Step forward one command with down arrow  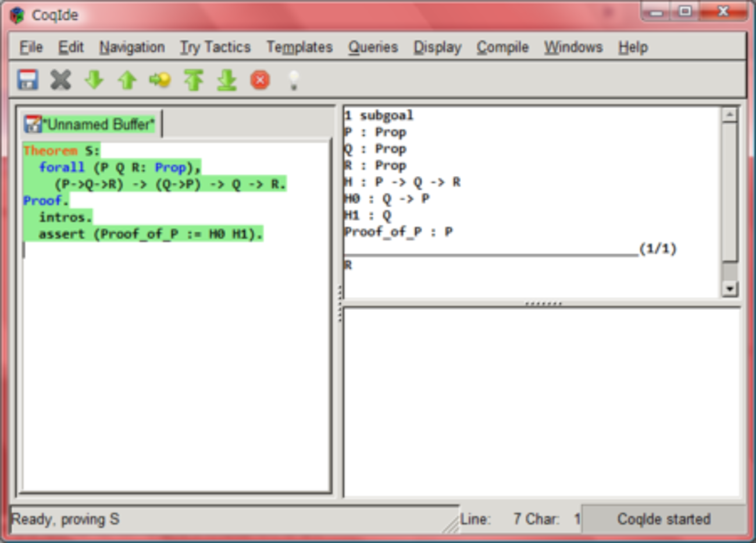(94, 80)
